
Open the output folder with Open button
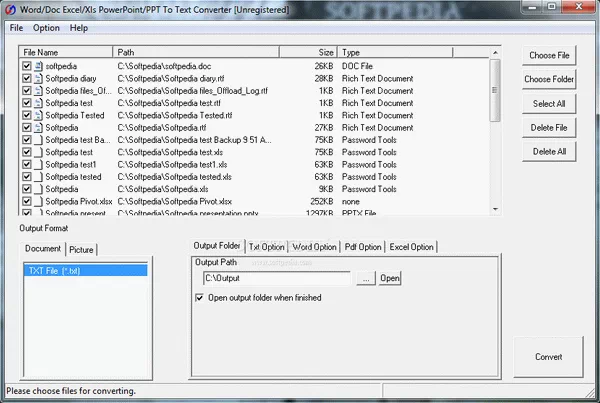click(x=390, y=278)
